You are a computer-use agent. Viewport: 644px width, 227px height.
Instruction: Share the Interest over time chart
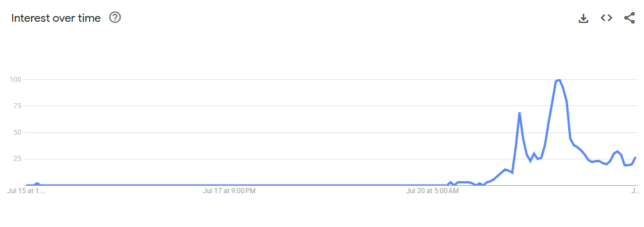tap(629, 18)
